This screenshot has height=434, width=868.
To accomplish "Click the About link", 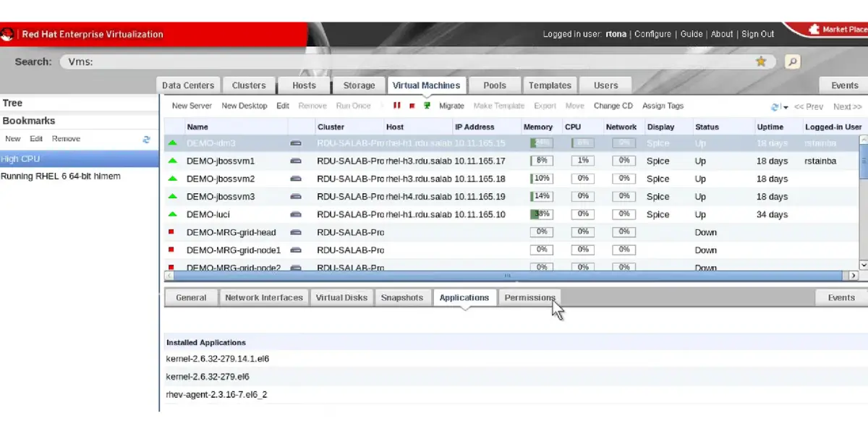I will click(x=722, y=34).
